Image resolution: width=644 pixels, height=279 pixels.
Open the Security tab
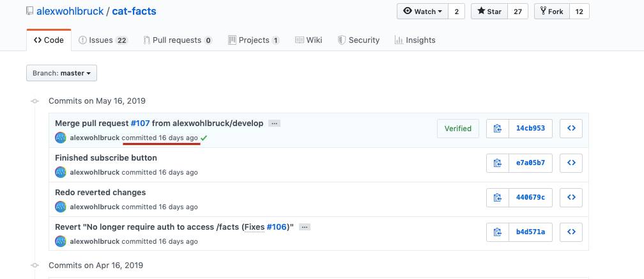(358, 40)
